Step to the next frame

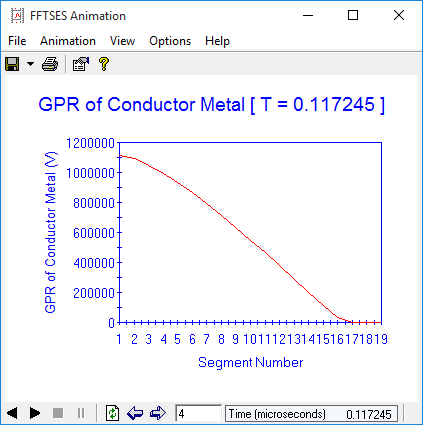[x=158, y=413]
